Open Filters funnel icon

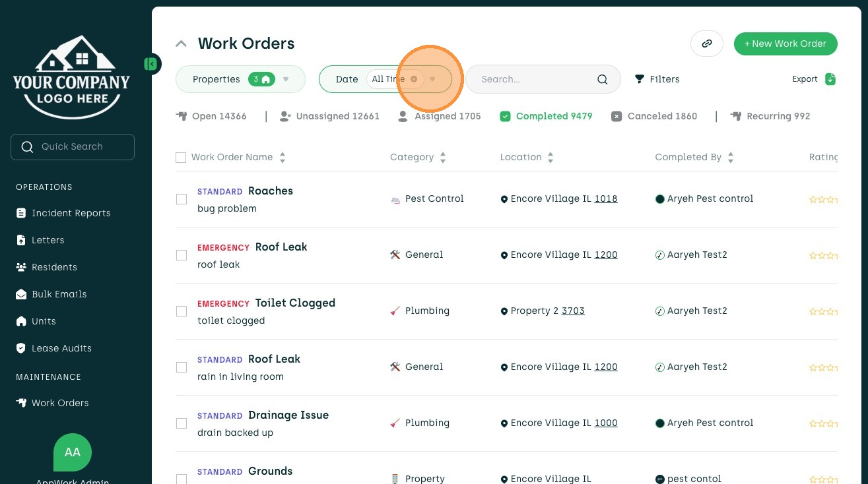(639, 79)
